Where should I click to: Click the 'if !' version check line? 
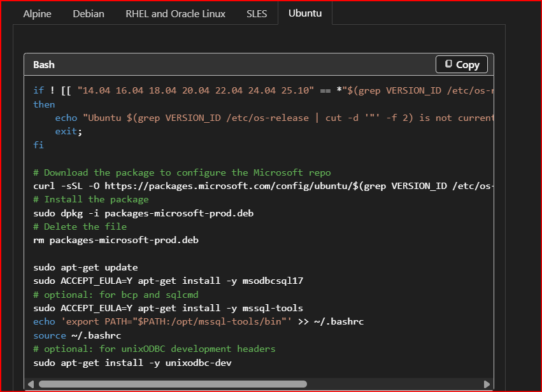point(264,91)
